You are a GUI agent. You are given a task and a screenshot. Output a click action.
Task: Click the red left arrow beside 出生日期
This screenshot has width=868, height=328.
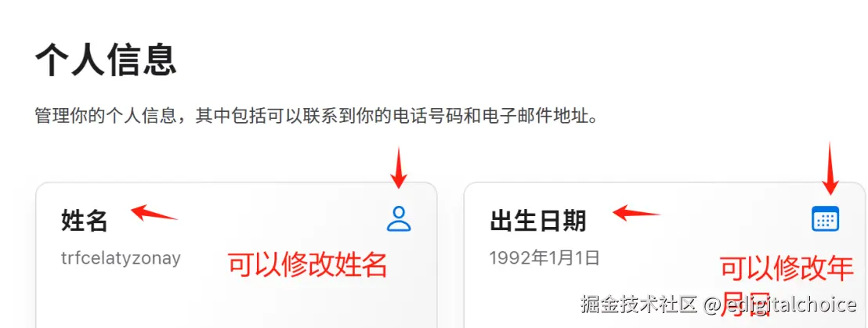click(x=636, y=213)
